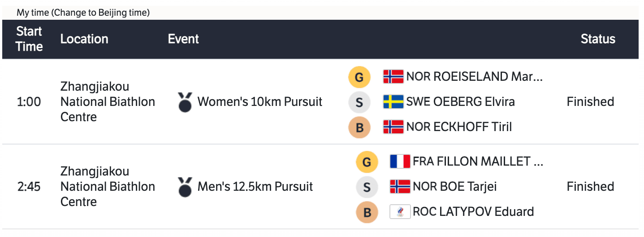Click the silver medal badge for Oeberg
The width and height of the screenshot is (644, 237).
click(x=359, y=102)
